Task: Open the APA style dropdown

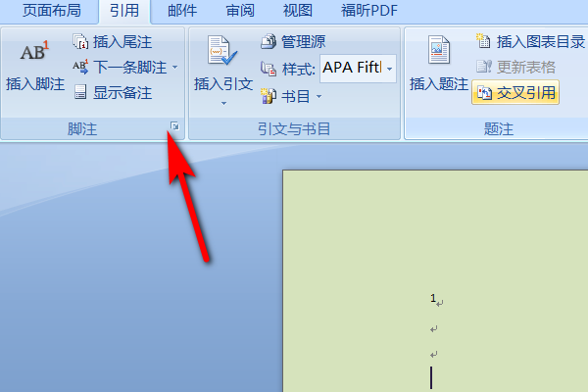Action: click(x=390, y=69)
